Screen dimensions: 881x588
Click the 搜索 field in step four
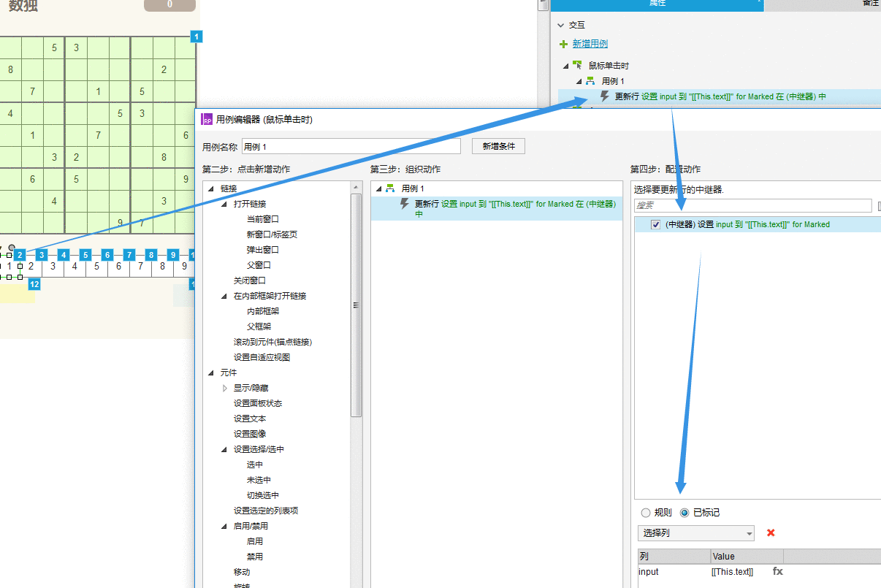[752, 205]
